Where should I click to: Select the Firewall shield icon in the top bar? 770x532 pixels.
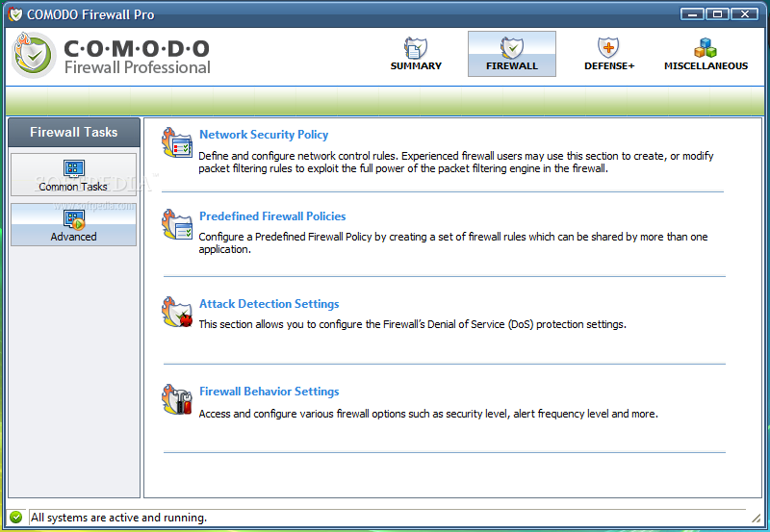point(512,48)
